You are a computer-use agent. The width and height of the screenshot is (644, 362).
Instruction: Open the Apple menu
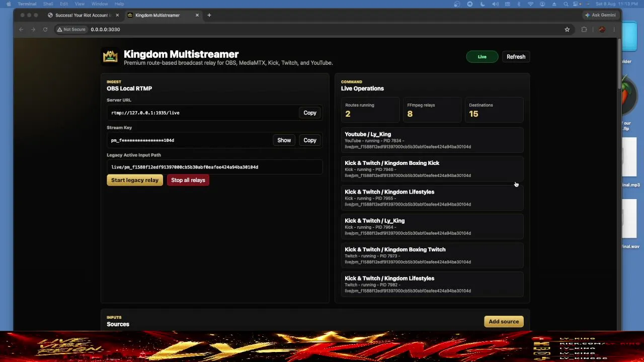click(x=9, y=4)
